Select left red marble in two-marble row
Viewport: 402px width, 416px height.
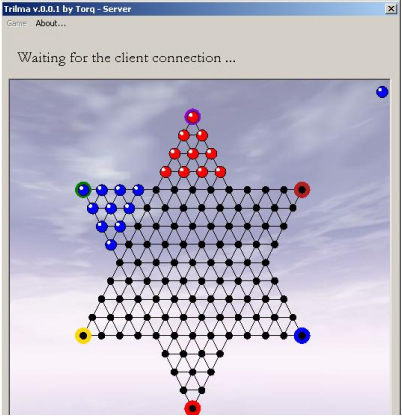184,135
